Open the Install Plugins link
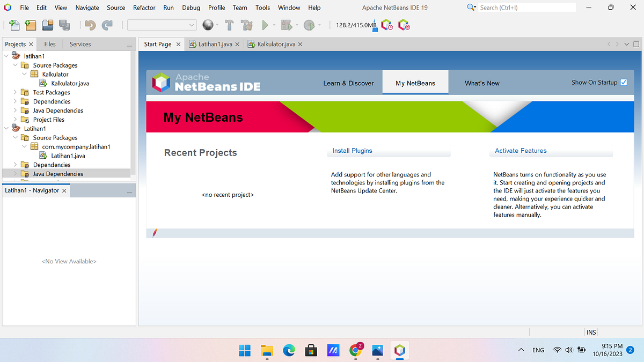Screen dimensions: 644x362 [352, 151]
